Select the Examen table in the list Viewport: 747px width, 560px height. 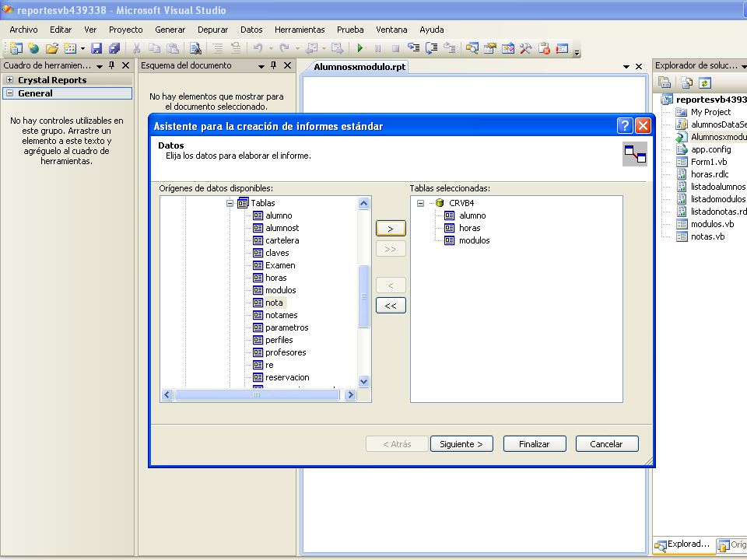pos(280,265)
